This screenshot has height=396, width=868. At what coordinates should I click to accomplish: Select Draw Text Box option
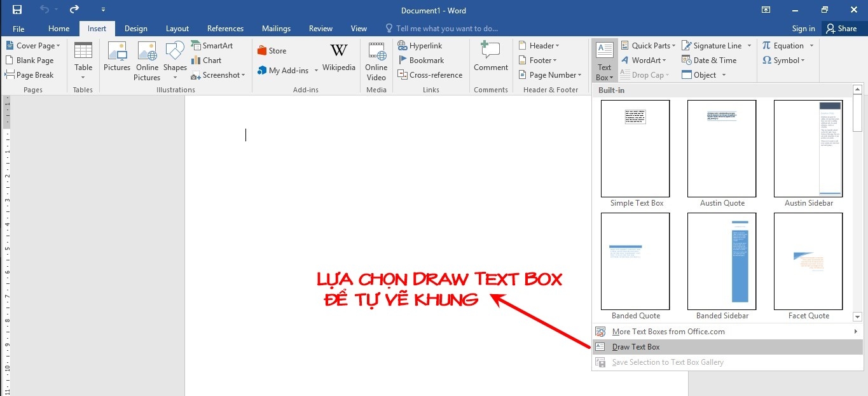[x=727, y=347]
